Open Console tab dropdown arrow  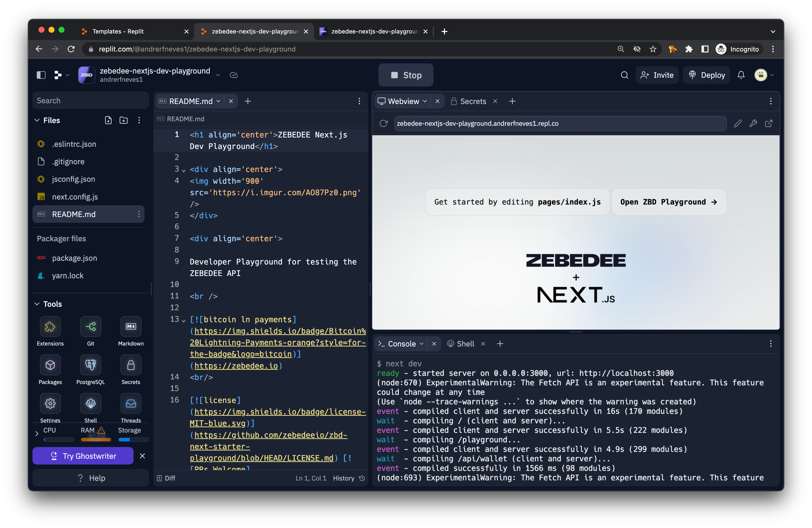point(421,343)
